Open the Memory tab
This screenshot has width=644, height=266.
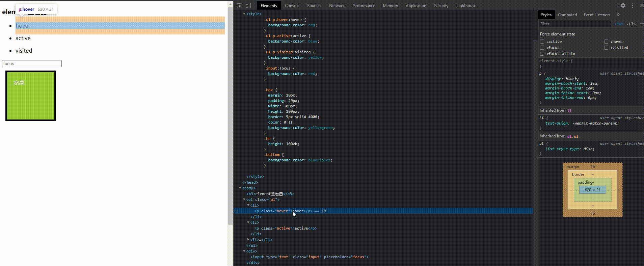click(390, 6)
